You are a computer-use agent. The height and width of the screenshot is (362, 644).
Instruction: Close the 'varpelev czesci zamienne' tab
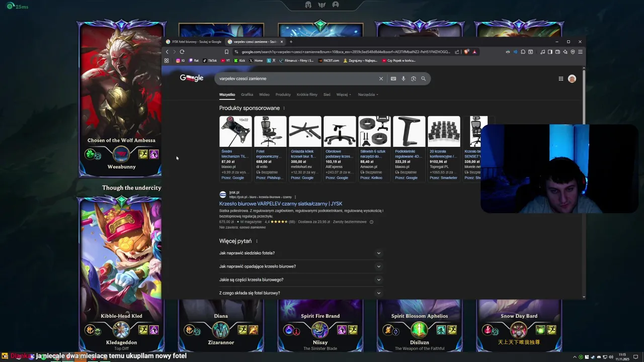pyautogui.click(x=282, y=42)
